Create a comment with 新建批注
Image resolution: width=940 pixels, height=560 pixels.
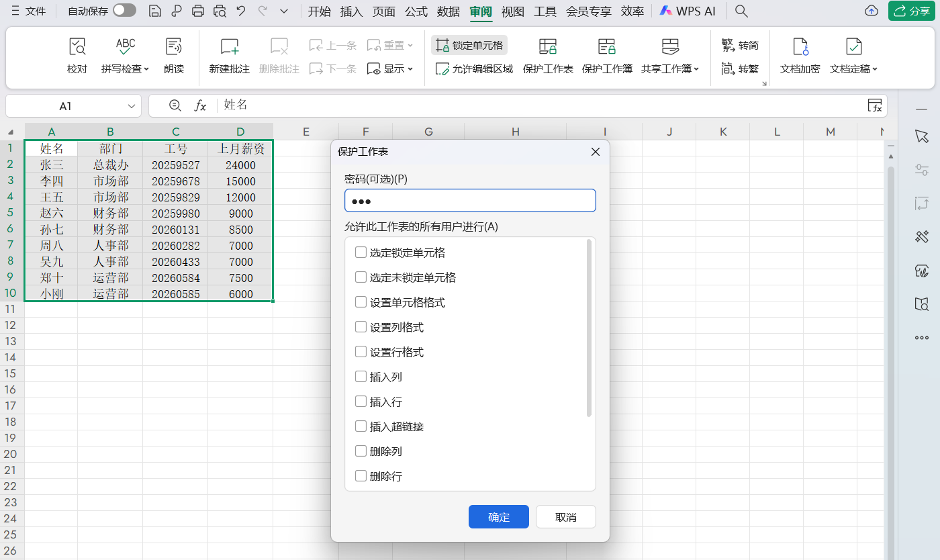(x=229, y=55)
